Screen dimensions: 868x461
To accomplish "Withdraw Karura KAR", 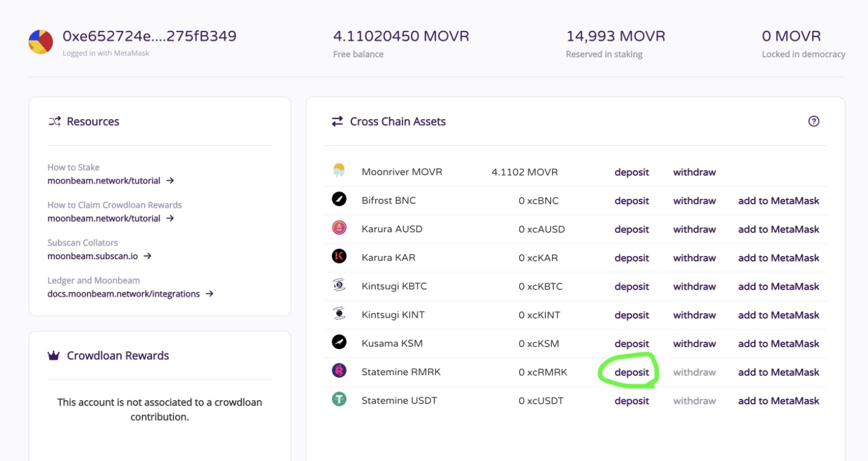I will point(695,258).
